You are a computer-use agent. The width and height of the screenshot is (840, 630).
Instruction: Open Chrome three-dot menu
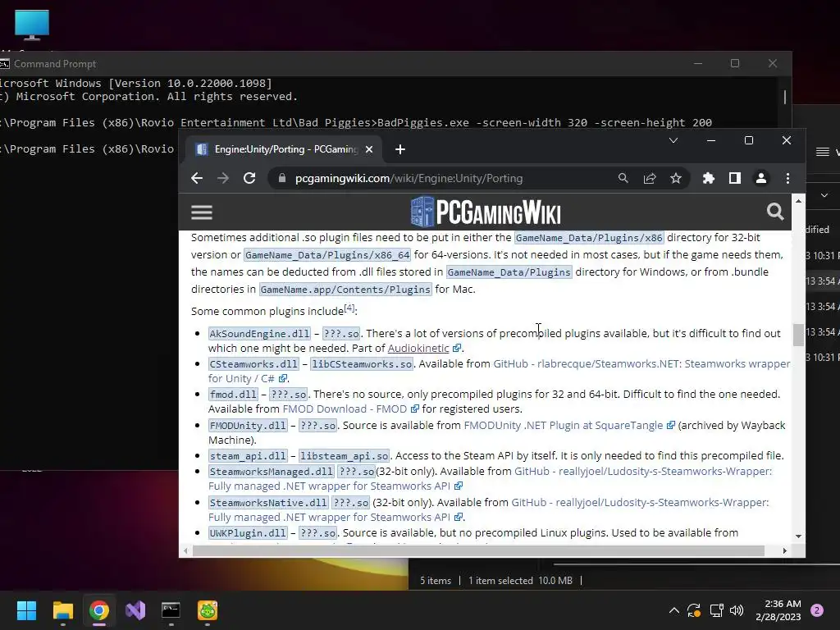click(x=787, y=178)
